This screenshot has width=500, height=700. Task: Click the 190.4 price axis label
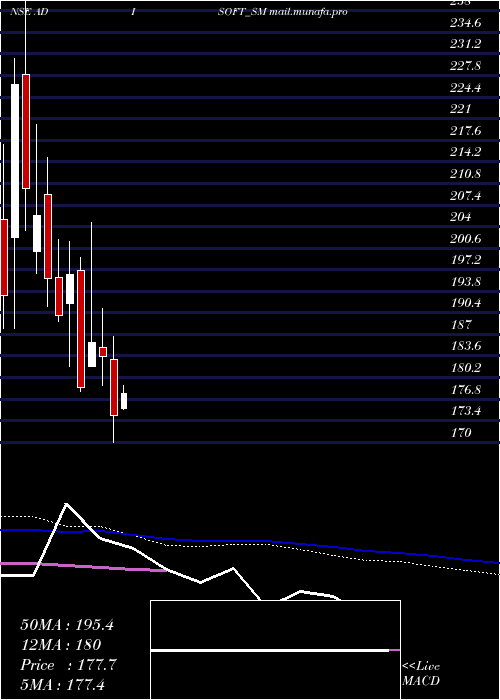[466, 303]
